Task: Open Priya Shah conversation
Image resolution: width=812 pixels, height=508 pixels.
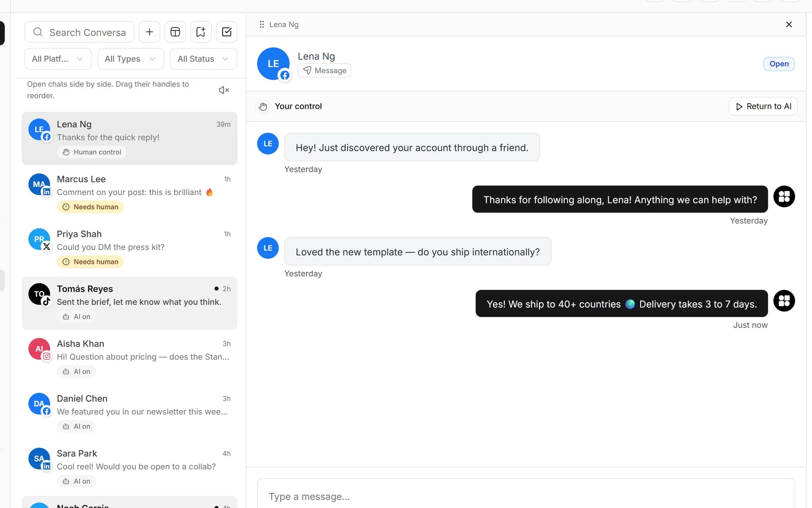Action: tap(130, 248)
